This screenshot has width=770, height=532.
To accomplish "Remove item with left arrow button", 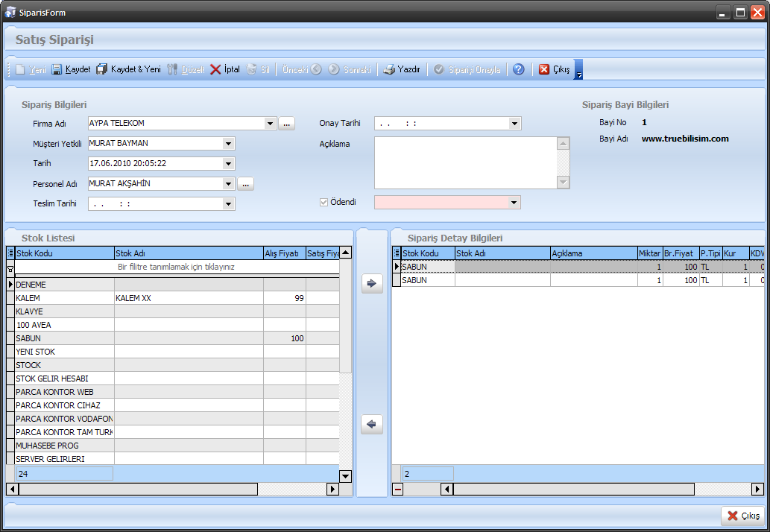I will pyautogui.click(x=372, y=424).
